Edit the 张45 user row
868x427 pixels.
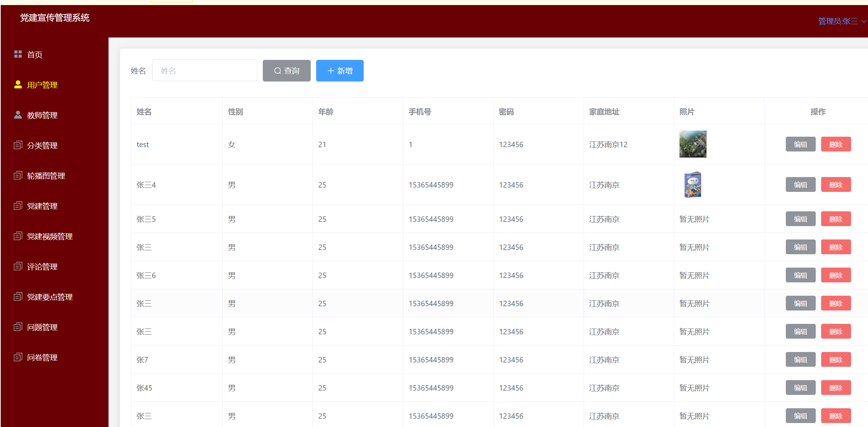[x=800, y=388]
